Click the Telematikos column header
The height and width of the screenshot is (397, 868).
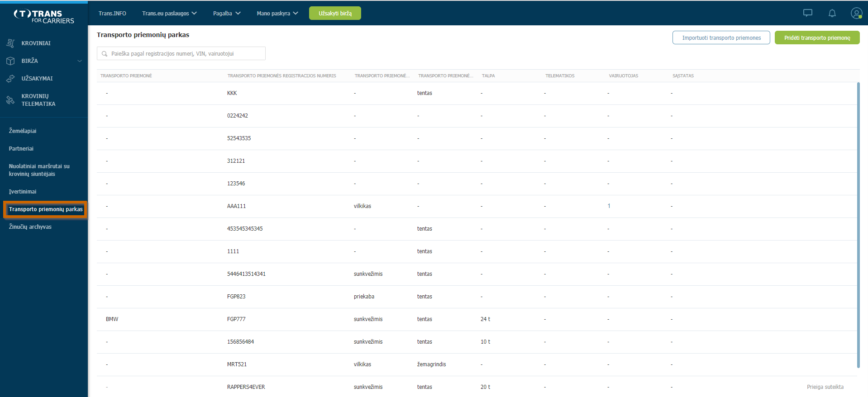[560, 76]
